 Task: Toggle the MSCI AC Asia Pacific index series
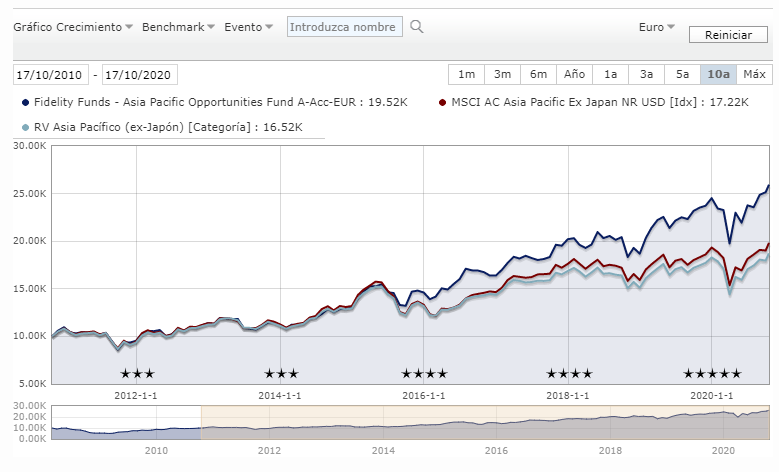coord(594,102)
